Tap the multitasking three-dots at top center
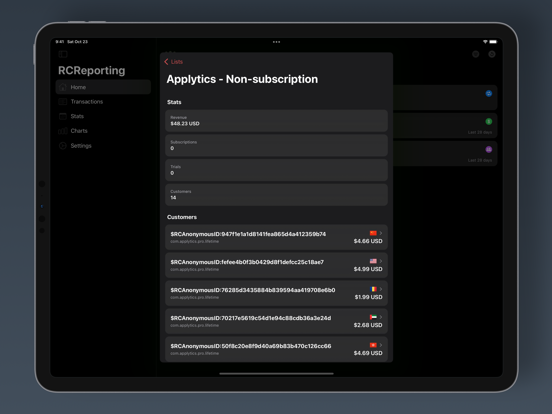Viewport: 552px width, 414px height. click(x=276, y=42)
